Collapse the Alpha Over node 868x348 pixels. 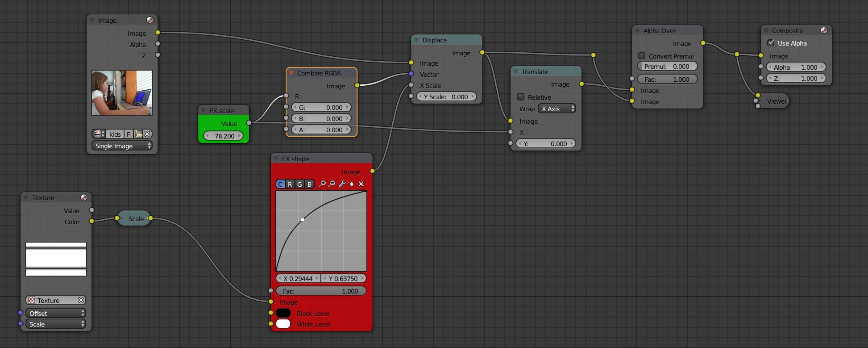click(x=637, y=30)
